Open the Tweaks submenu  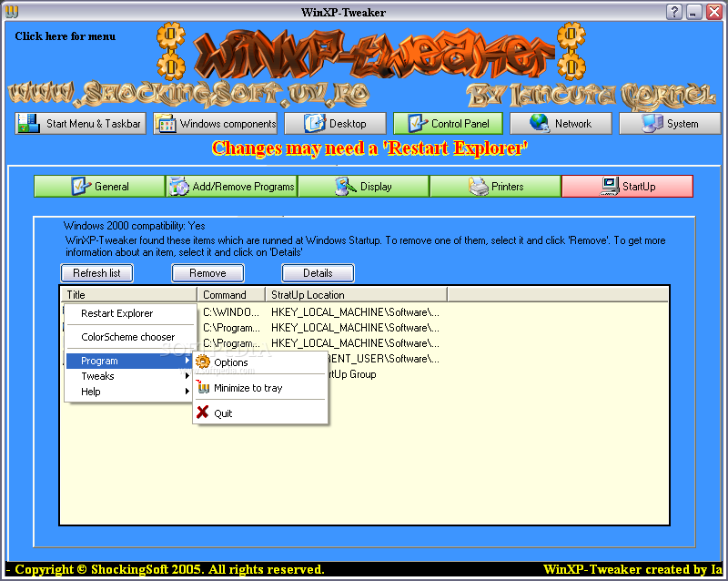[x=128, y=376]
